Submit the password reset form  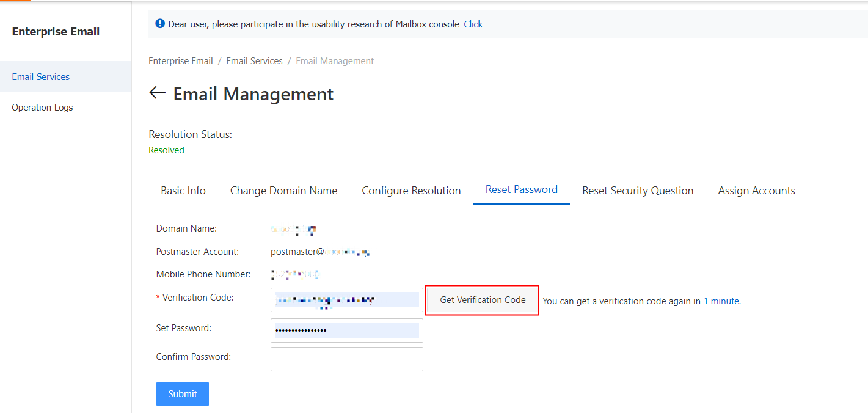(182, 394)
